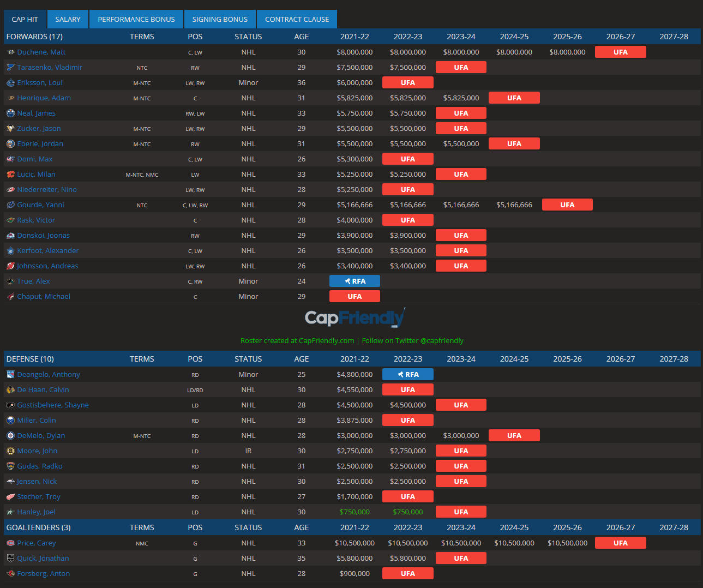Screen dimensions: 703x588
Task: Open the Stecher, Troy player link
Action: click(x=39, y=497)
